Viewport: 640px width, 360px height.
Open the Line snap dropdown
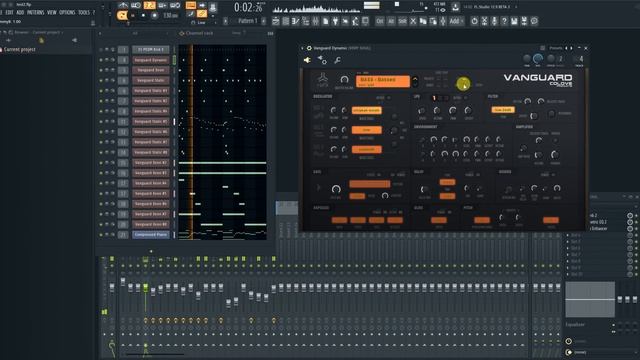(202, 22)
